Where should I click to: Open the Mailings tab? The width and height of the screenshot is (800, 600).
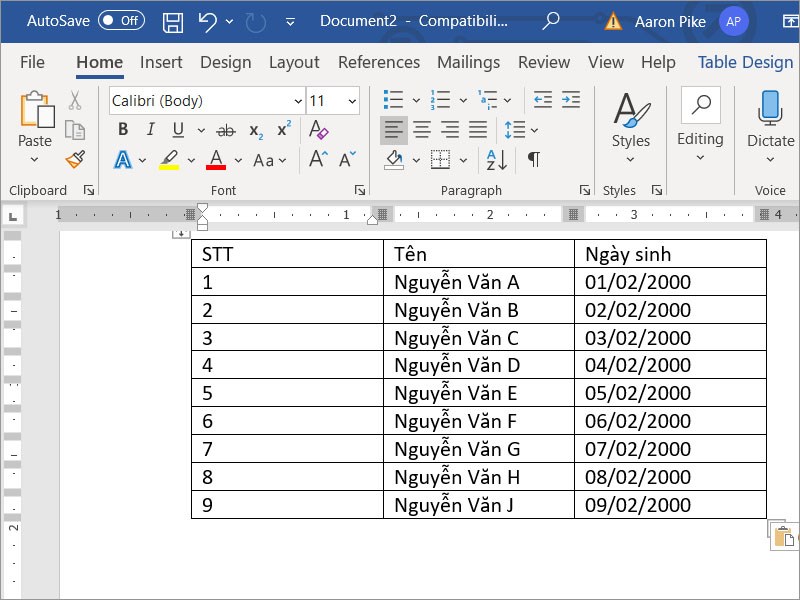(x=468, y=62)
